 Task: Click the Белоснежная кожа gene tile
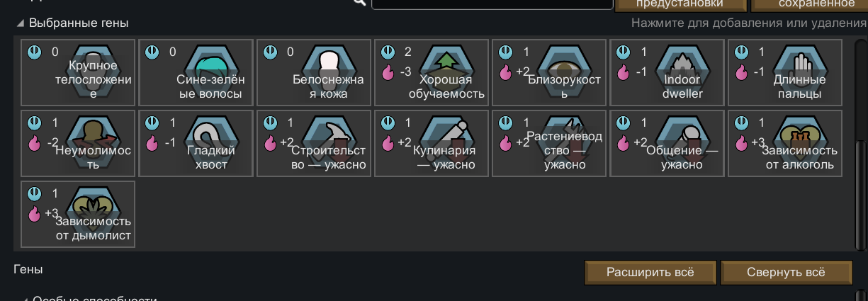click(313, 73)
